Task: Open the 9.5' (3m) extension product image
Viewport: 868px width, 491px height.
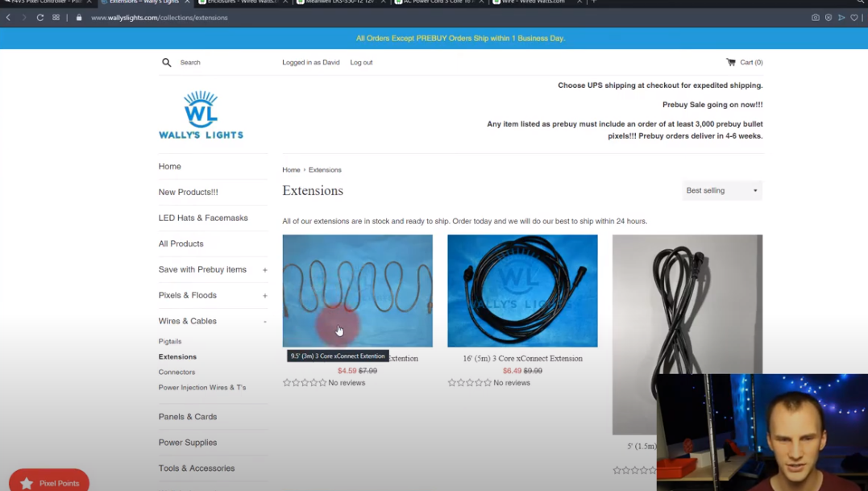Action: 358,290
